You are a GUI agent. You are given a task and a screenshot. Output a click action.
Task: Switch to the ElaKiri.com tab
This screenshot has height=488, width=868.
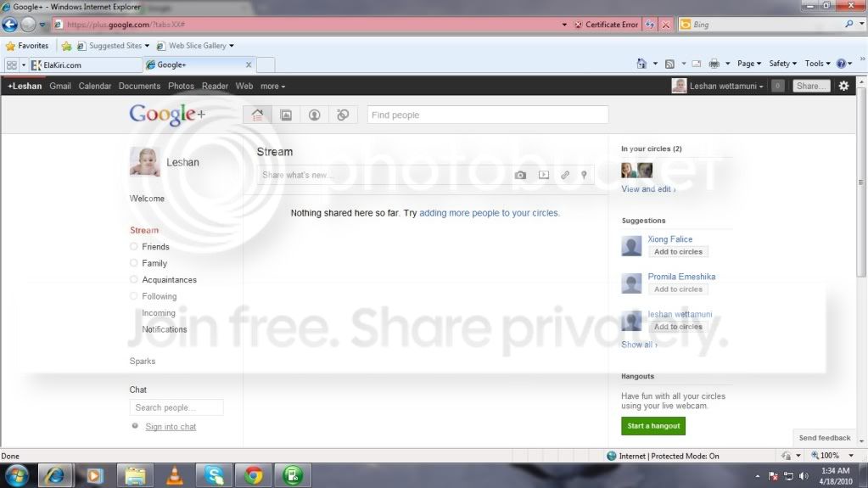[x=86, y=65]
